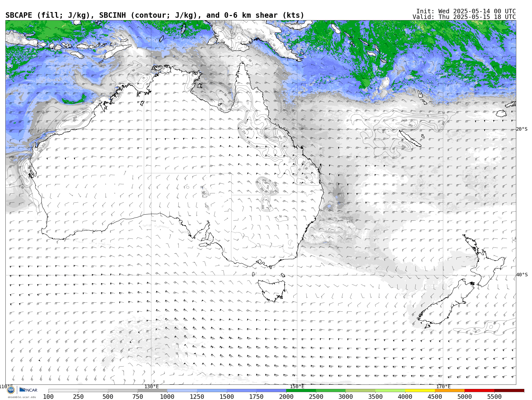532x400 pixels.
Task: Click the 40°S latitude label
Action: tap(522, 275)
